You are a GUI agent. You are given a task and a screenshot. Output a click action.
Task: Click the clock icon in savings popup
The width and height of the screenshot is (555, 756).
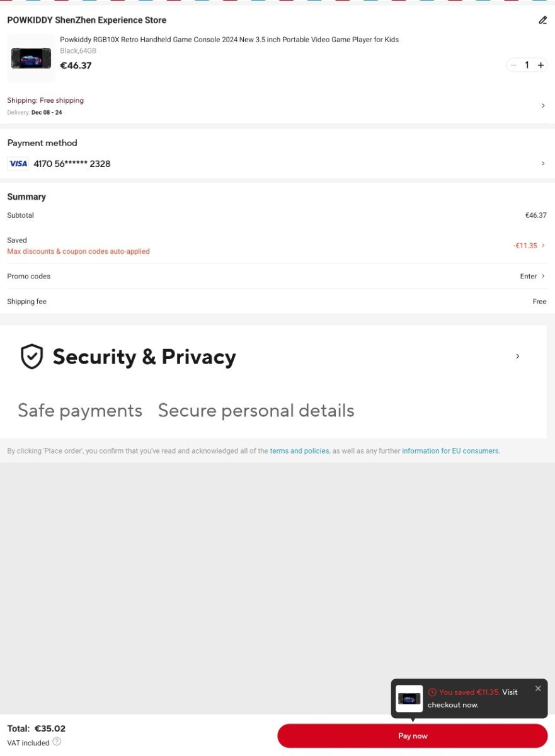tap(432, 692)
